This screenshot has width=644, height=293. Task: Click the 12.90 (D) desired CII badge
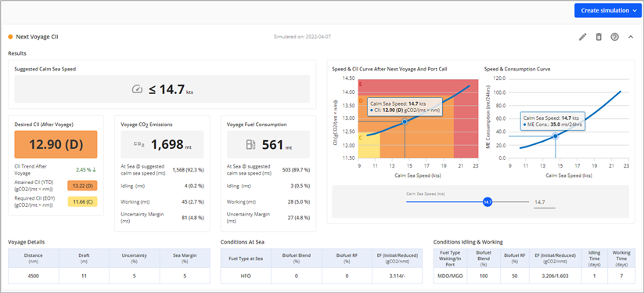[x=56, y=145]
